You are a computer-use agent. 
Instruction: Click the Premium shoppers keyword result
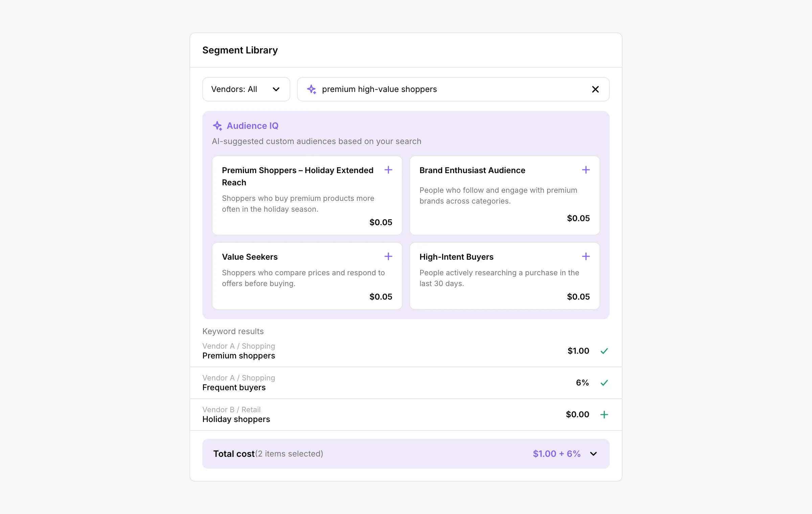(406, 351)
